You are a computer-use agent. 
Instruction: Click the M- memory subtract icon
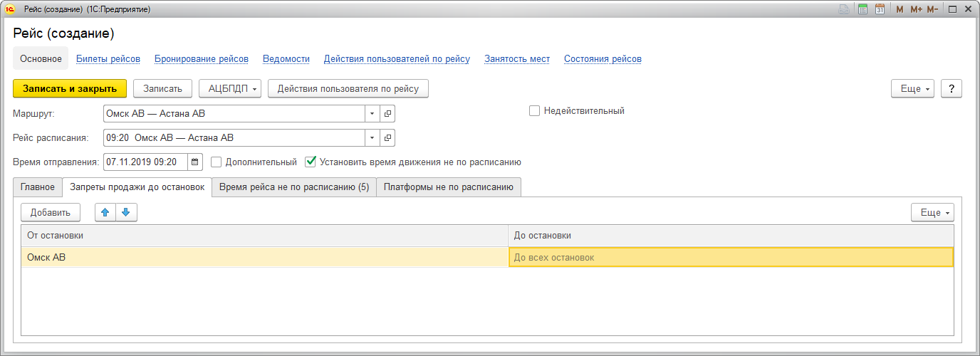pyautogui.click(x=932, y=9)
